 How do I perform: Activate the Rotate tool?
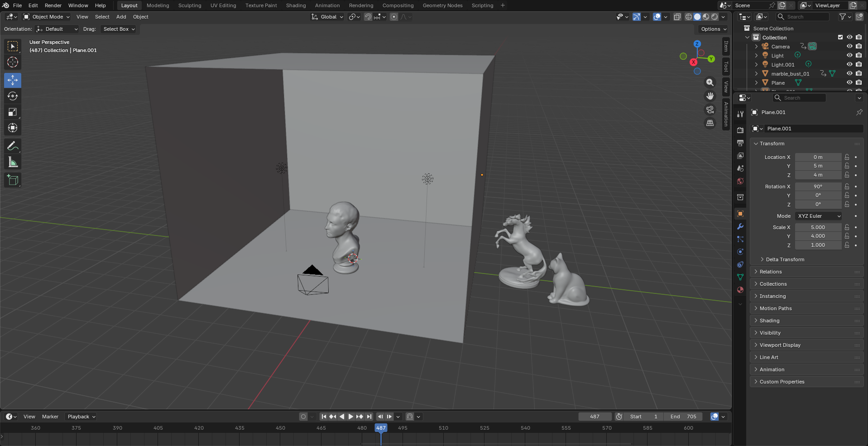click(x=13, y=96)
